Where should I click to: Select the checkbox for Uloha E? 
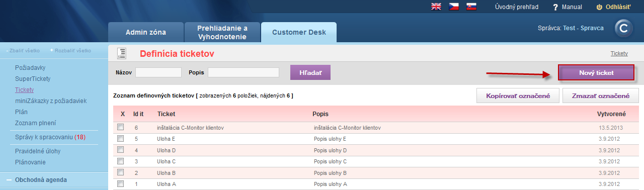click(121, 138)
